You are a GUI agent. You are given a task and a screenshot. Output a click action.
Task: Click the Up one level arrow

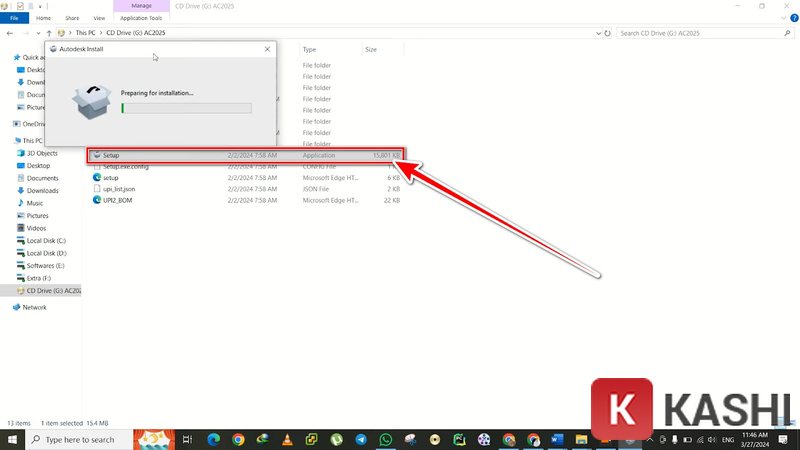coord(49,33)
